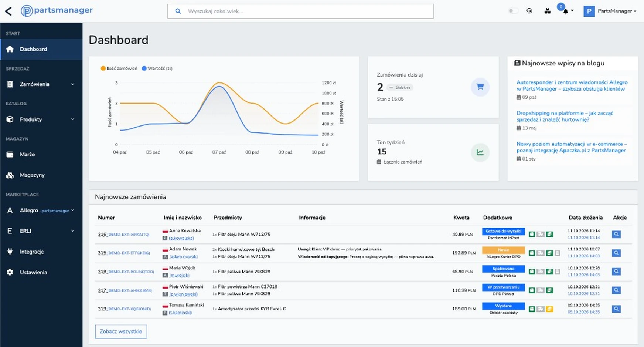Click yellow document icon in order 319 row
Viewport: 644px width, 347px height.
[x=549, y=309]
